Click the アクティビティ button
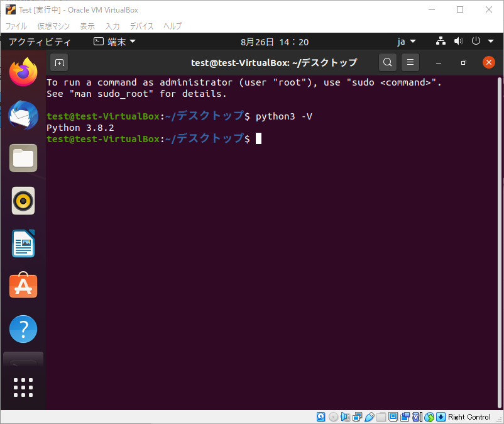The height and width of the screenshot is (424, 504). (x=40, y=42)
